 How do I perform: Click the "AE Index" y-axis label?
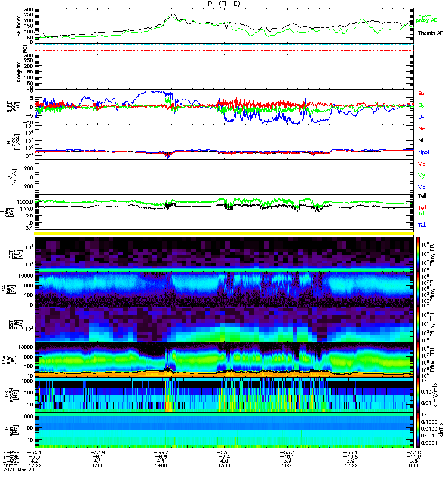(19, 26)
